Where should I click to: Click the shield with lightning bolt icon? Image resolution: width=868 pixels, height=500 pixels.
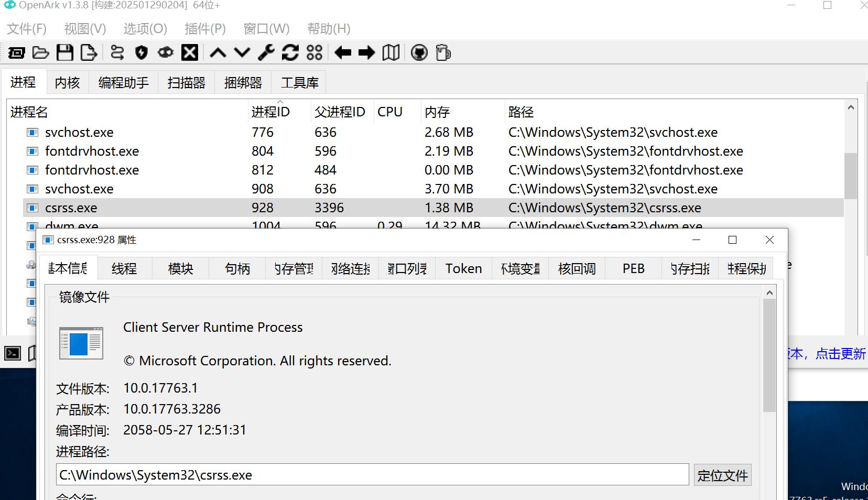click(x=142, y=52)
